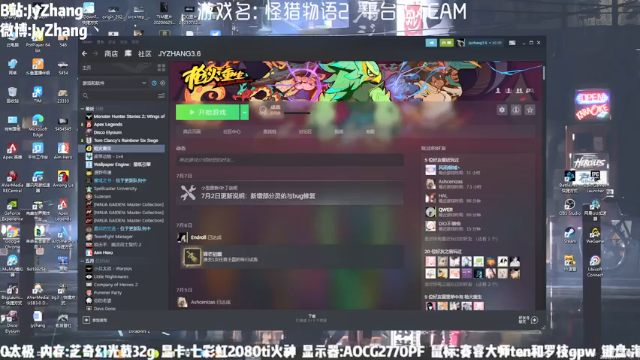Go back with Steam's back arrow

click(x=84, y=53)
